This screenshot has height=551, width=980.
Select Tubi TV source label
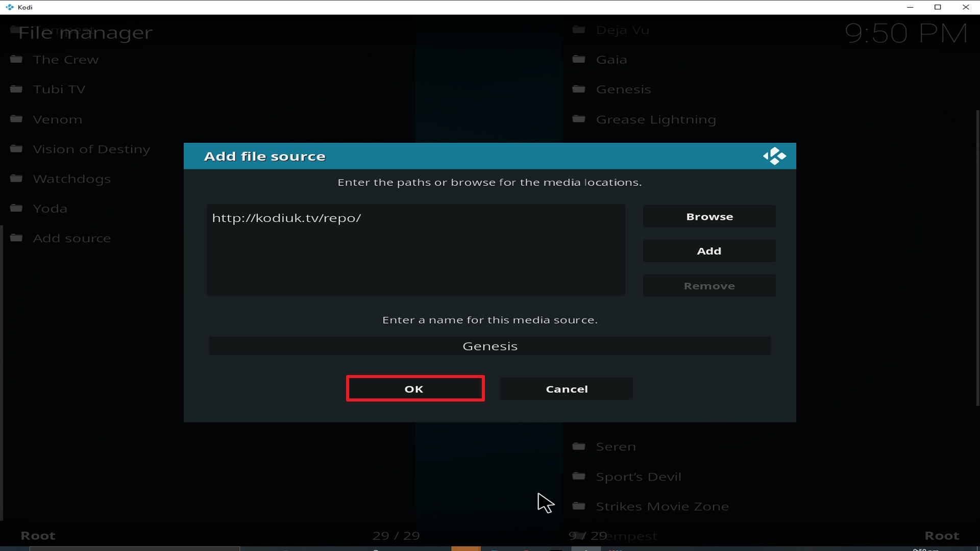pyautogui.click(x=59, y=89)
